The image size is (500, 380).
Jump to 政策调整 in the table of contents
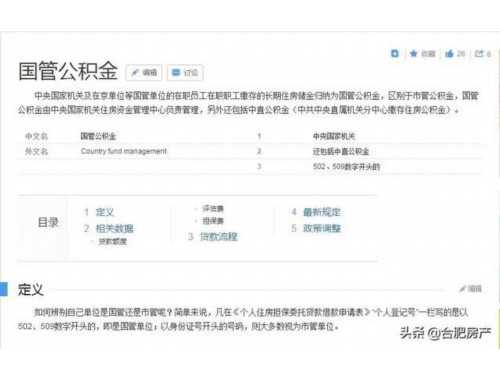click(322, 228)
